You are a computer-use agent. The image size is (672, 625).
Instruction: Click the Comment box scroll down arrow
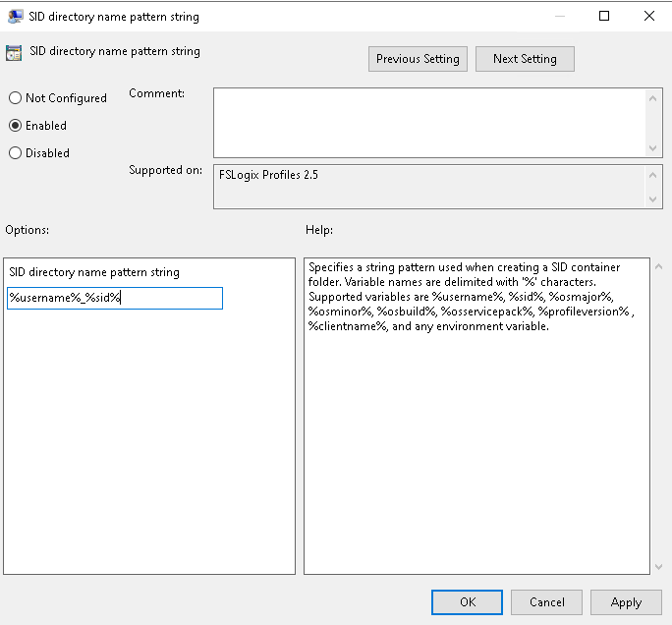652,148
